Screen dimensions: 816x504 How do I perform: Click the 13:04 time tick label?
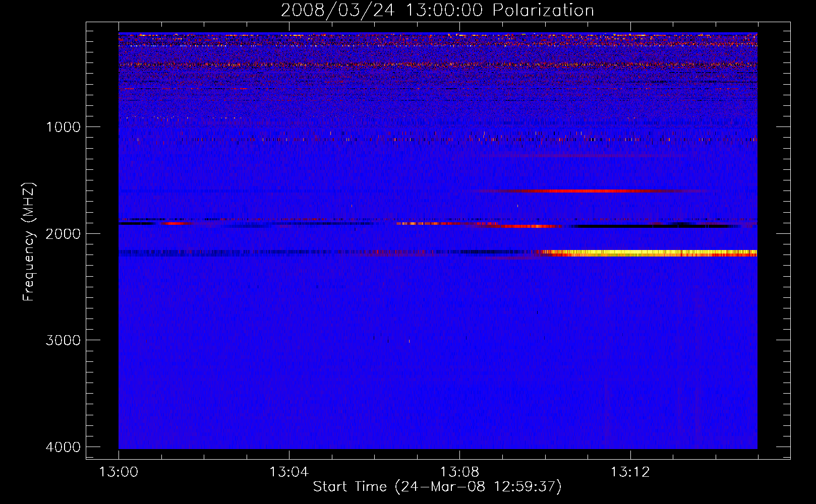(x=289, y=472)
